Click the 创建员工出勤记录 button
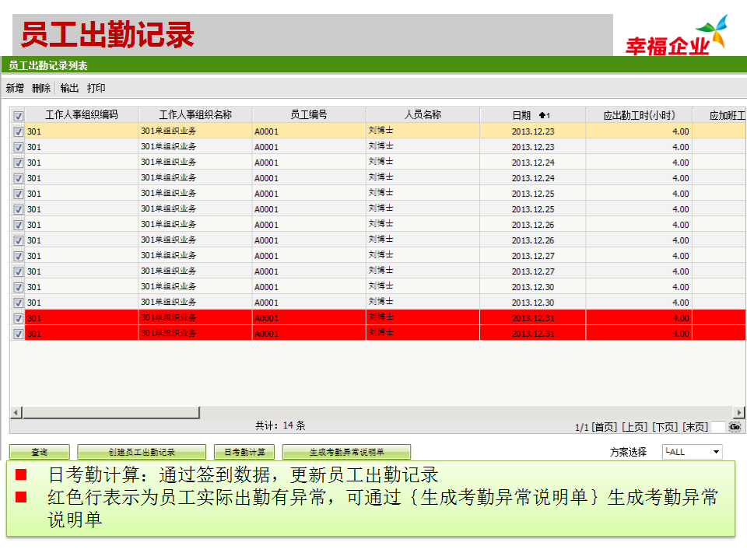 tap(142, 452)
